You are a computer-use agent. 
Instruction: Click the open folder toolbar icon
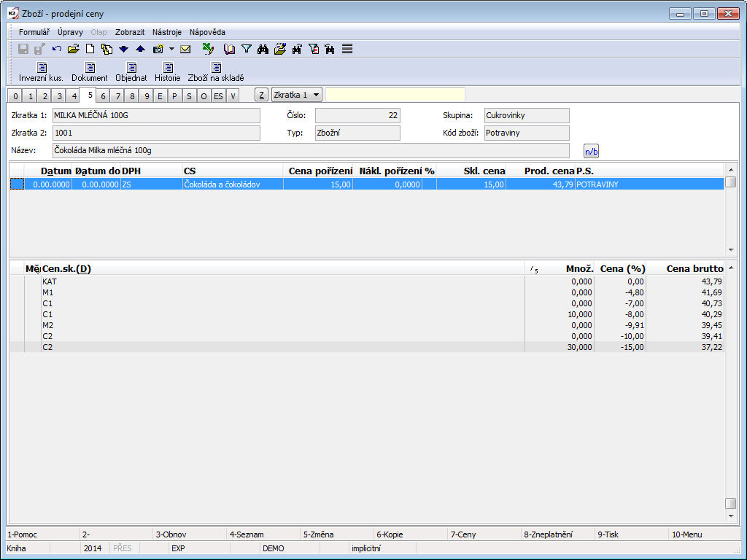73,49
